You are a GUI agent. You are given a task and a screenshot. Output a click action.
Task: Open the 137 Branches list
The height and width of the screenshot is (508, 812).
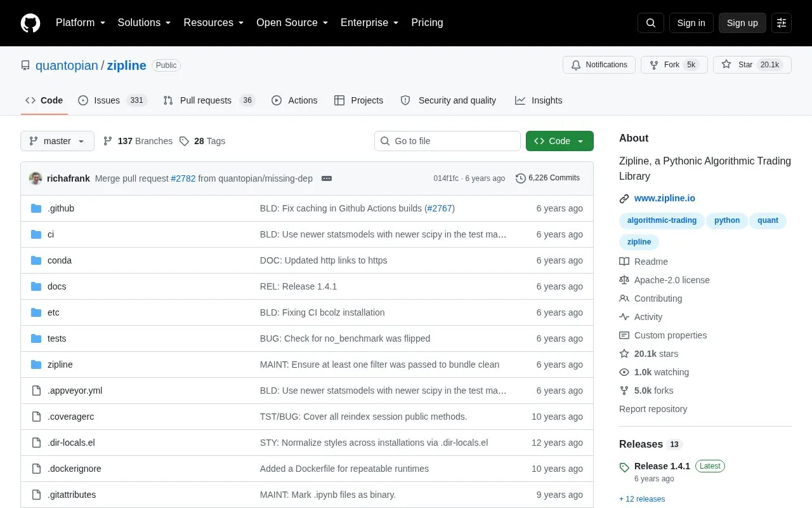point(138,141)
